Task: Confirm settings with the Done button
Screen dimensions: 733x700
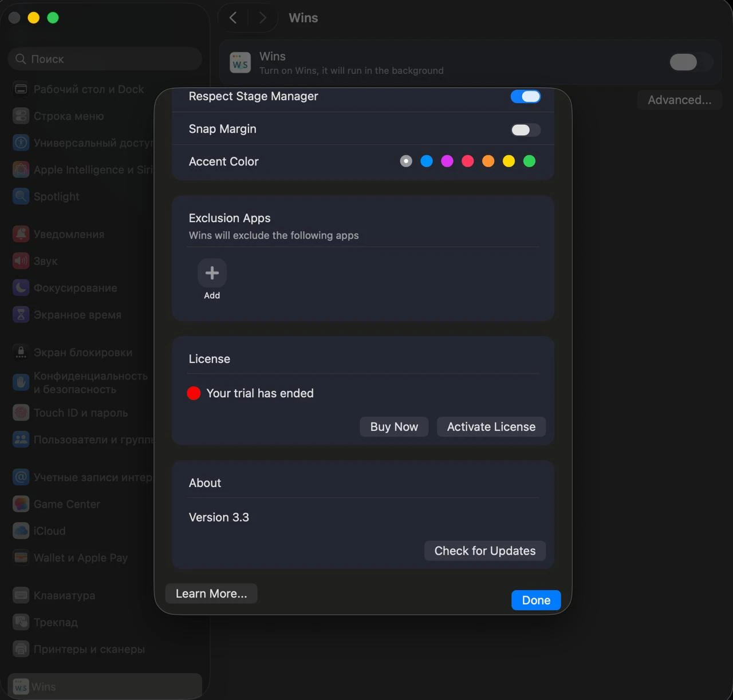Action: pyautogui.click(x=536, y=600)
